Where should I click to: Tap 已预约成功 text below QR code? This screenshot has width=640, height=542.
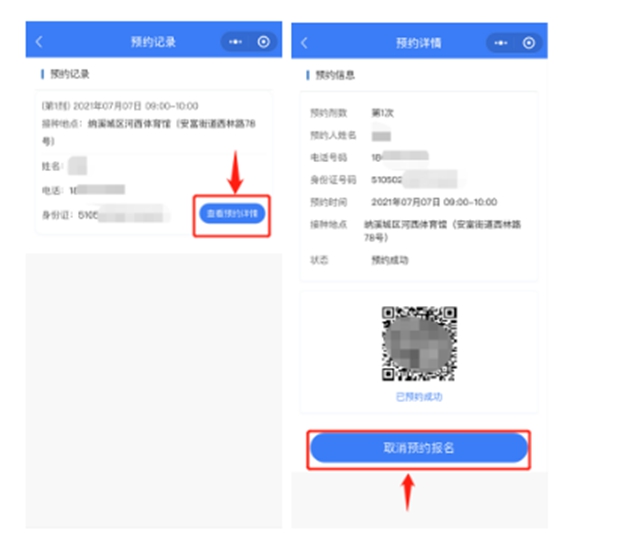(x=419, y=397)
